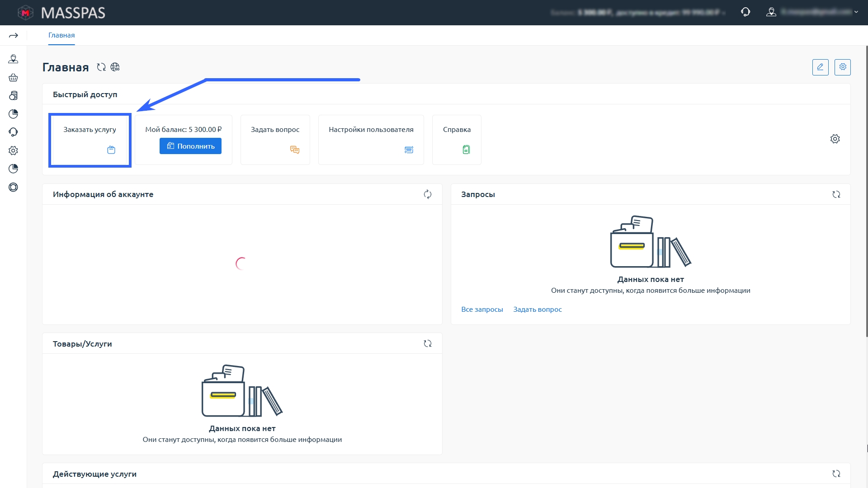Click the Пополнить button
The height and width of the screenshot is (488, 868).
click(x=190, y=146)
